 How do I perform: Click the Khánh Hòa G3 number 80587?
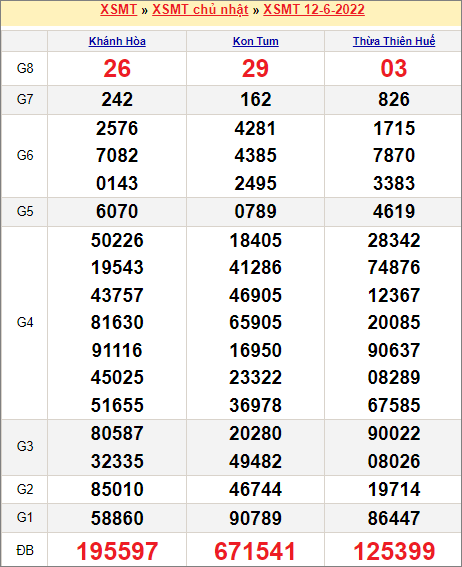[x=117, y=433]
